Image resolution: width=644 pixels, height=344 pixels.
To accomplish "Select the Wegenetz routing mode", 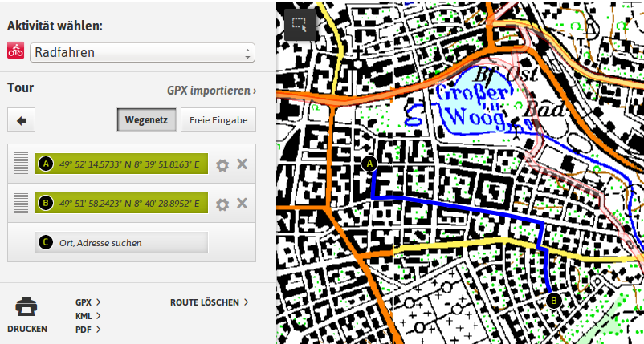I will point(147,119).
